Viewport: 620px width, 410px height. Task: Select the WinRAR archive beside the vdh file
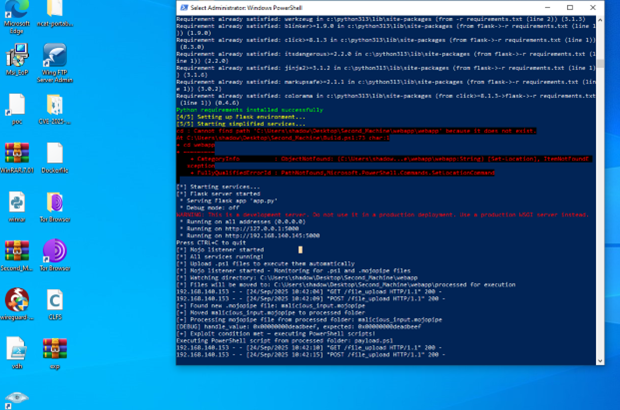click(x=55, y=348)
